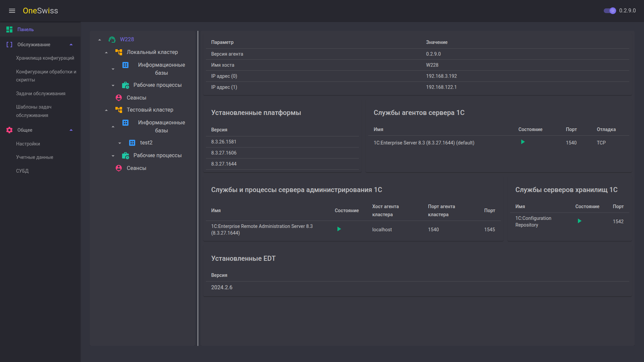
Task: Open Хранилища конфигураций
Action: 45,58
